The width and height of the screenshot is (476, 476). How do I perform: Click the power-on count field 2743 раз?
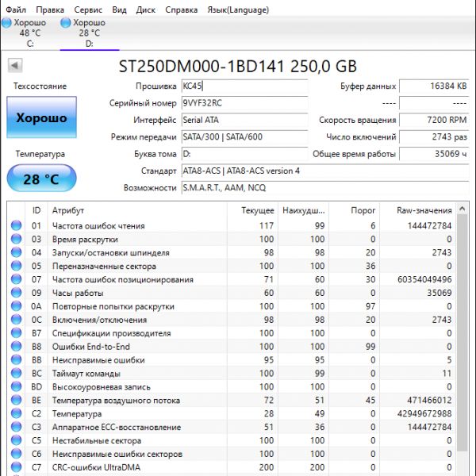tap(434, 137)
